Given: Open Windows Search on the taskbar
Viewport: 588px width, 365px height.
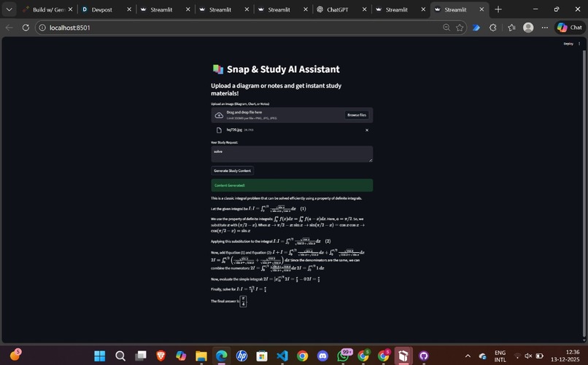Looking at the screenshot, I should pos(120,356).
